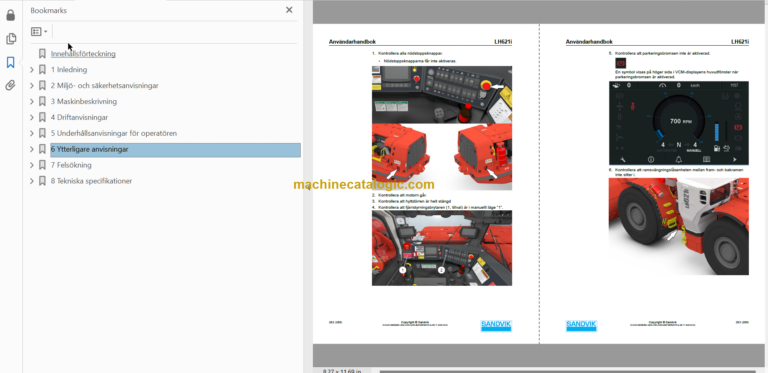
Task: Select the 3 Maskinbeskrivning bookmark
Action: [x=84, y=101]
